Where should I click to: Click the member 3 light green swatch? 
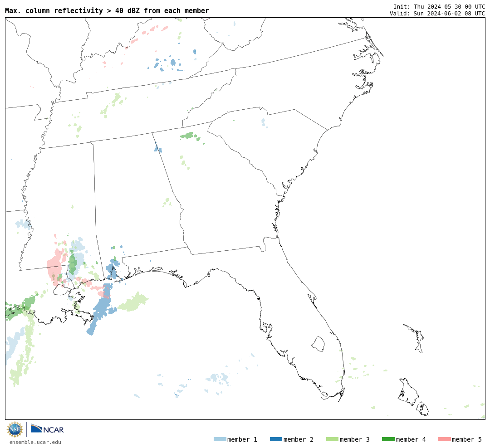[x=332, y=439]
